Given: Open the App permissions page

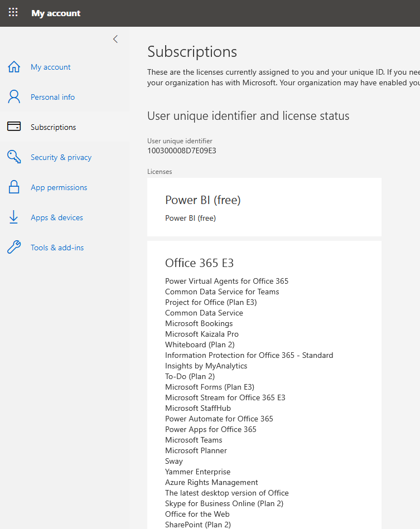Looking at the screenshot, I should (59, 188).
